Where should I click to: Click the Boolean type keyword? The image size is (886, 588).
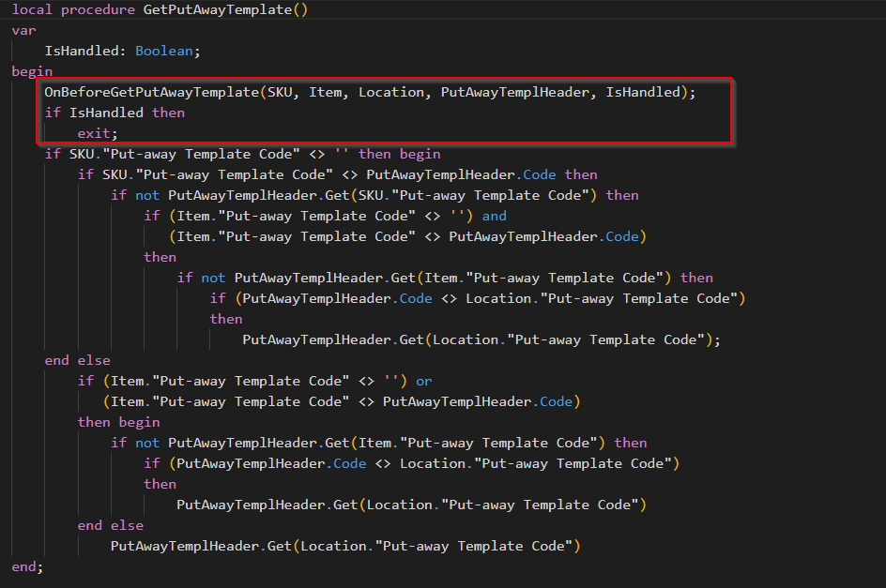pos(163,51)
